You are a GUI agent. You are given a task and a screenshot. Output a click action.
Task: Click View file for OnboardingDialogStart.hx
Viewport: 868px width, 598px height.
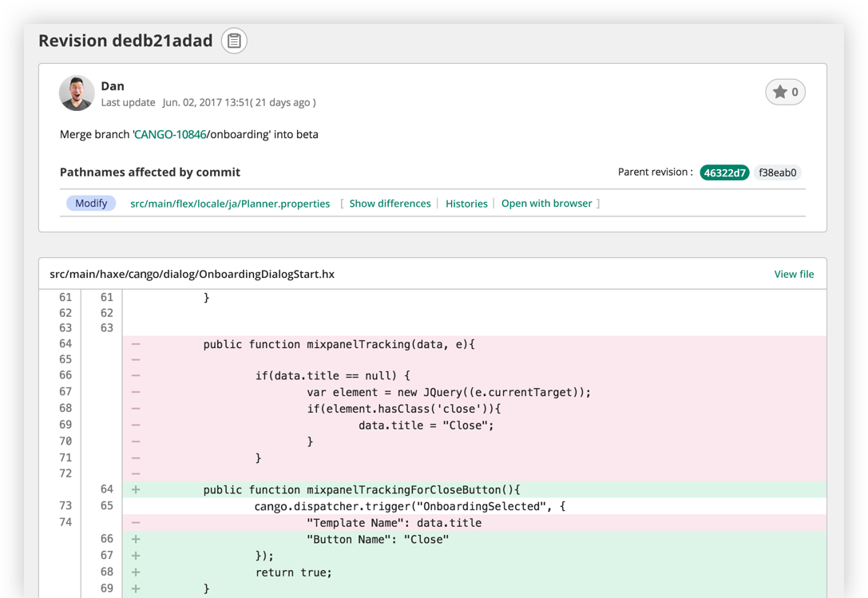pos(794,274)
